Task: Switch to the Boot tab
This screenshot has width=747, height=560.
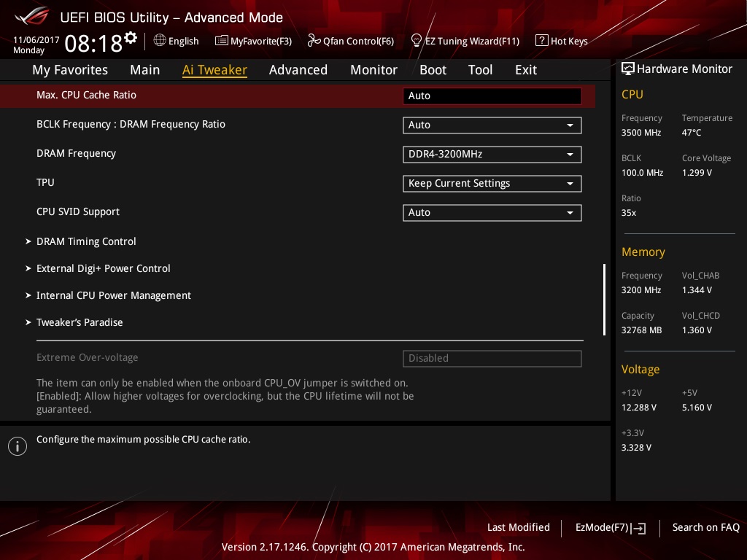Action: click(433, 70)
